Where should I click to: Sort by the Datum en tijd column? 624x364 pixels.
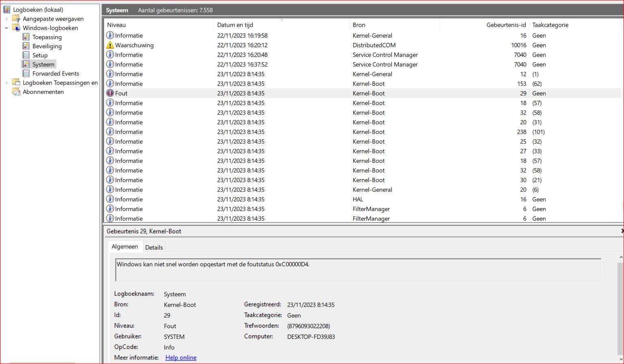point(235,25)
